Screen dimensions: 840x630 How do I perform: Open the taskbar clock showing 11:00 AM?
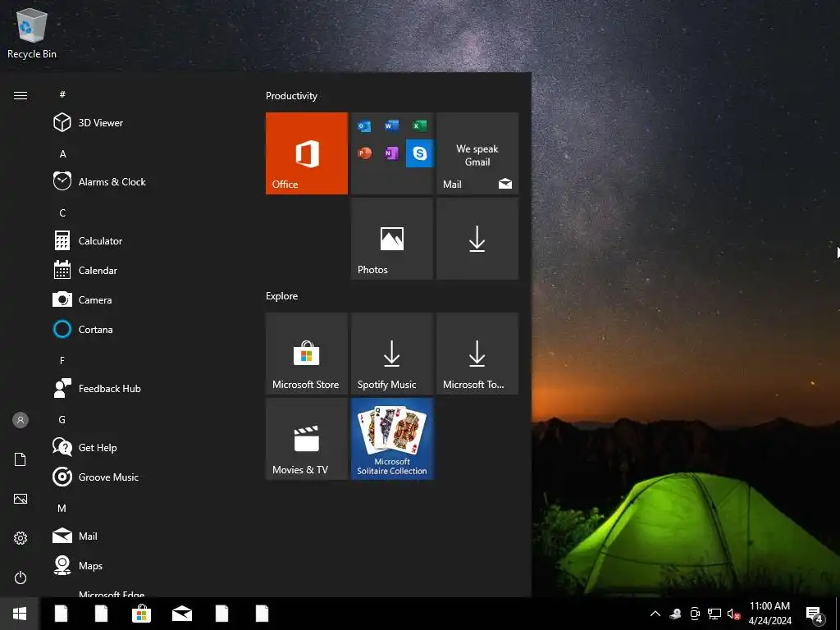tap(769, 614)
